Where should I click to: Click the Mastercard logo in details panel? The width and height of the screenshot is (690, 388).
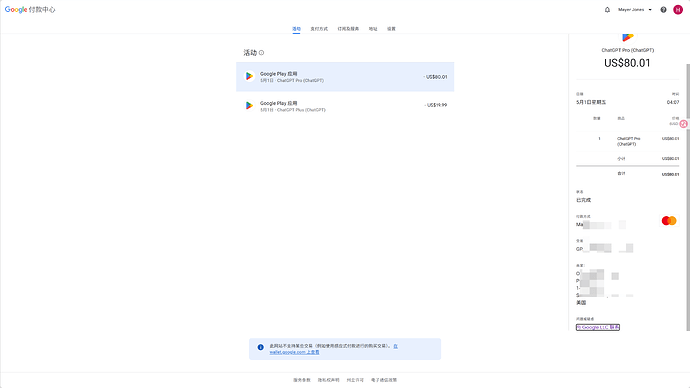tap(669, 221)
